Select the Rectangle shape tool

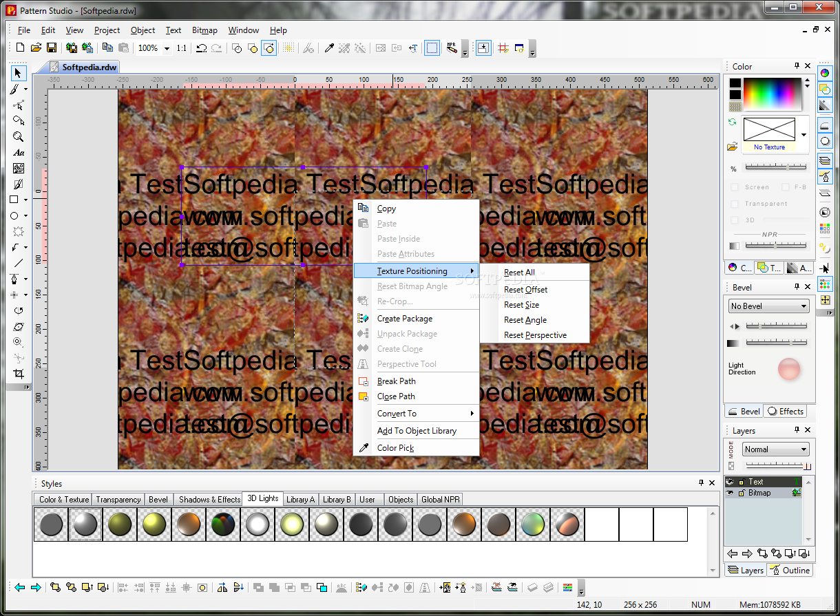[x=14, y=200]
